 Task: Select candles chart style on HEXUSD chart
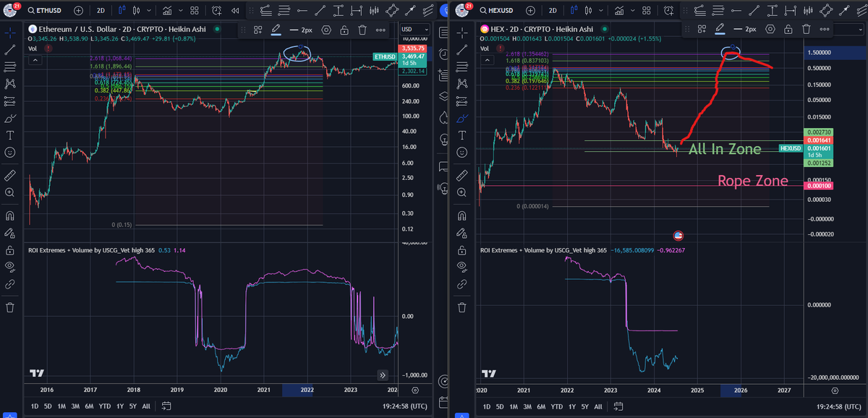[588, 11]
